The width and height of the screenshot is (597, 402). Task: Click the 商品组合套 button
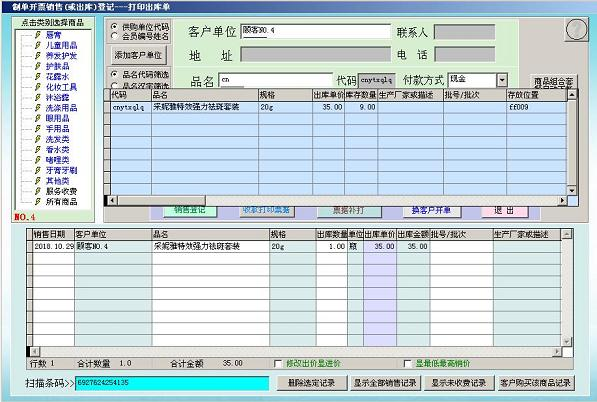tap(553, 82)
